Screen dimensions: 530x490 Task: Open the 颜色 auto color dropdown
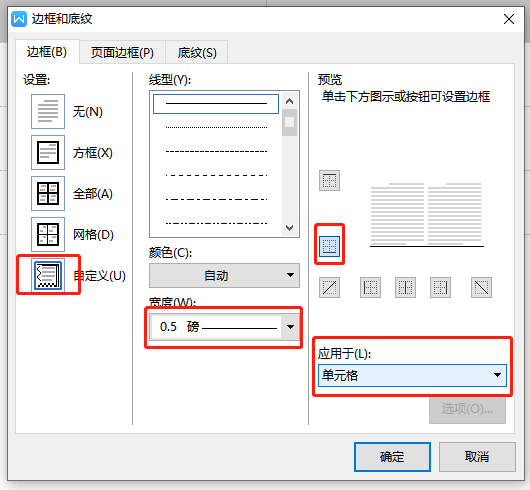pyautogui.click(x=224, y=275)
